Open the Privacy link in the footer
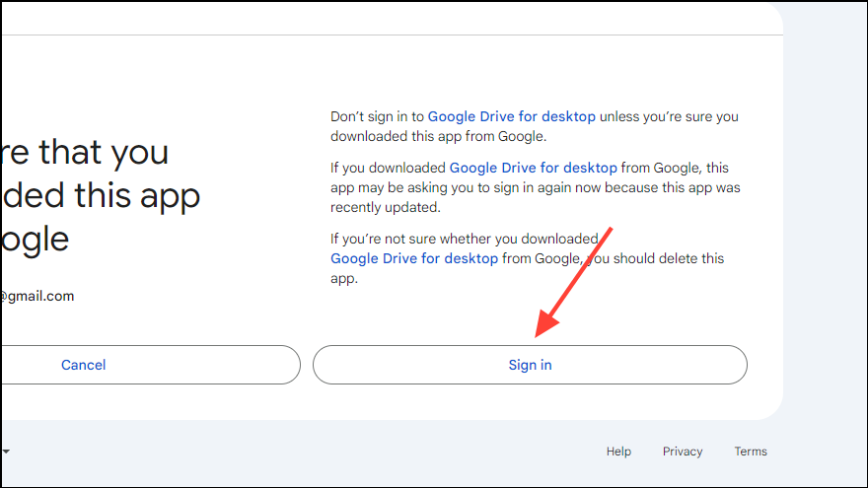This screenshot has height=488, width=868. pos(683,452)
